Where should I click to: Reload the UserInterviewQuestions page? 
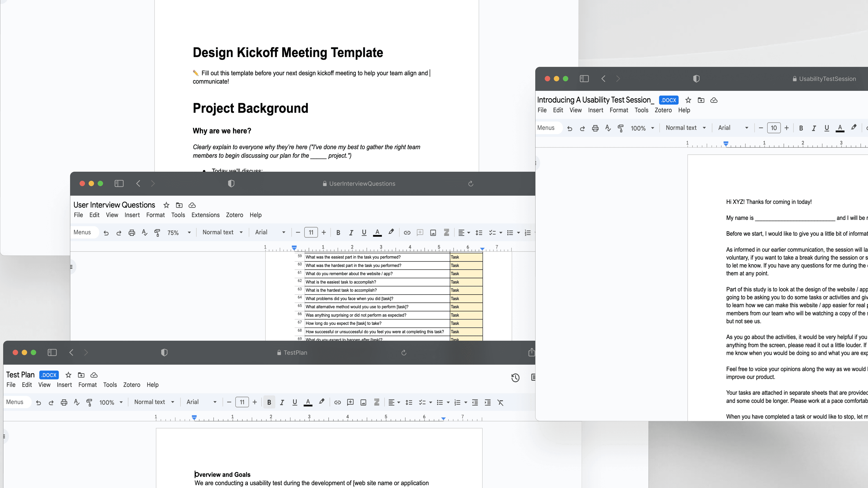471,183
